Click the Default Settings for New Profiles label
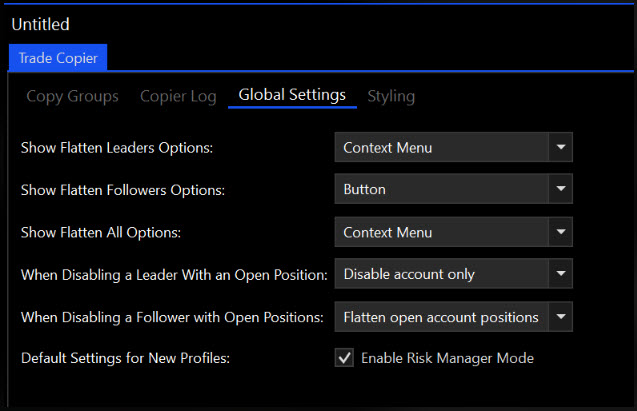This screenshot has width=637, height=411. [x=127, y=358]
